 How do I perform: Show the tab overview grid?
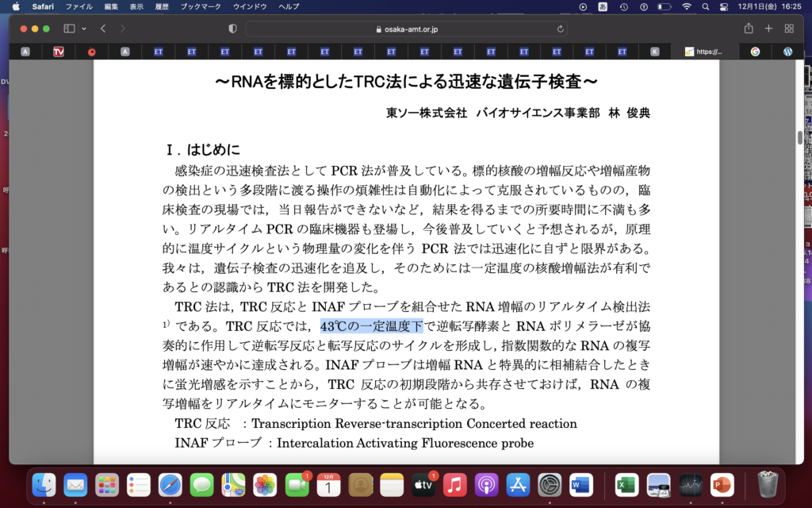tap(787, 28)
